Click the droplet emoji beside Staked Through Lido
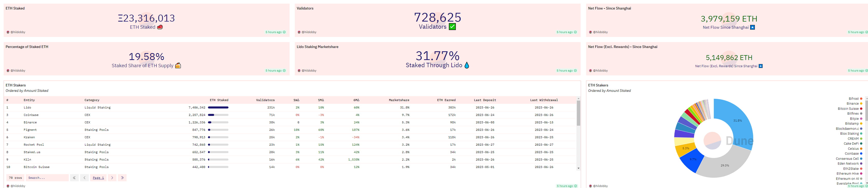The width and height of the screenshot is (868, 188). click(467, 65)
